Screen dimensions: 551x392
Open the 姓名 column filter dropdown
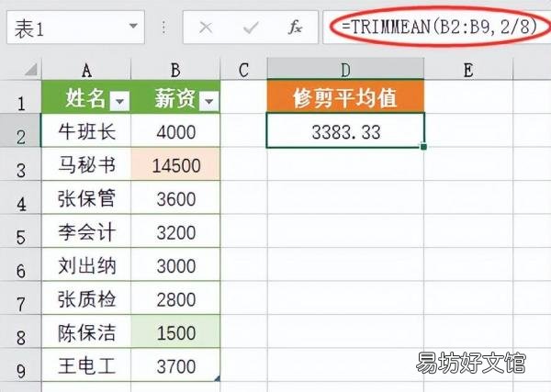[119, 101]
